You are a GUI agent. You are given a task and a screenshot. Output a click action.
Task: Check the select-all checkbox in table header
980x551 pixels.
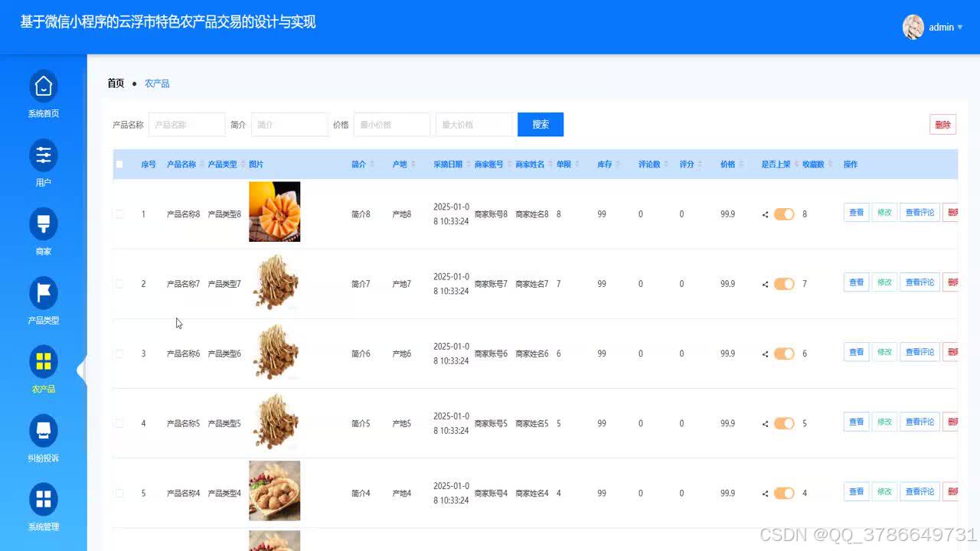coord(119,164)
